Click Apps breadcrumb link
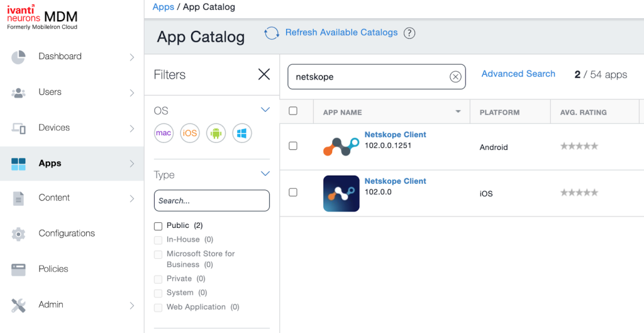 [x=163, y=7]
